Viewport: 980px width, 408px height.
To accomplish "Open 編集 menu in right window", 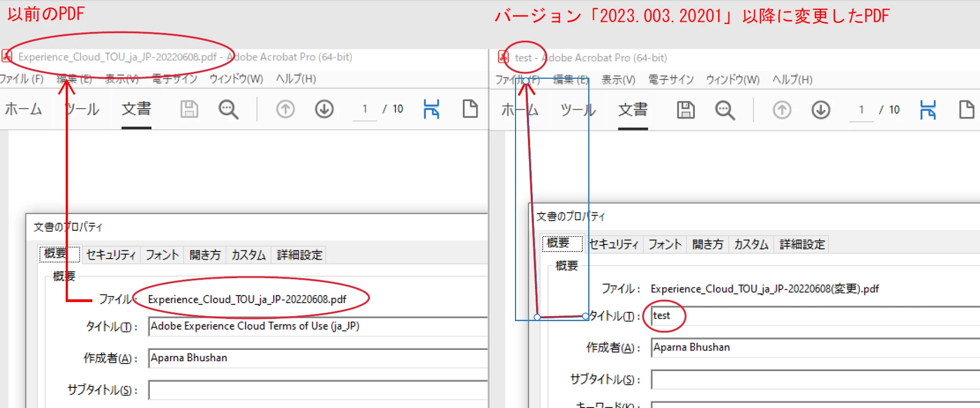I will coord(570,80).
